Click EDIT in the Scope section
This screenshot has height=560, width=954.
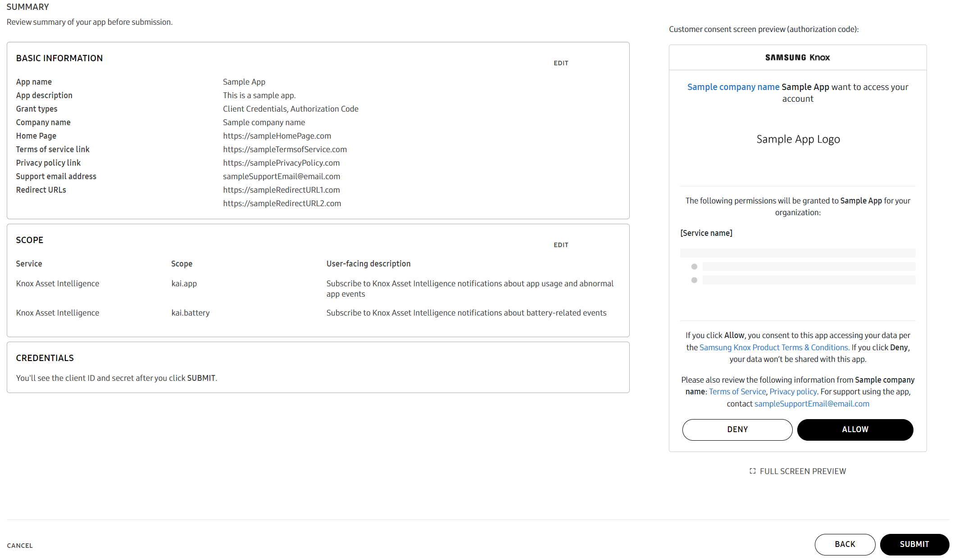(561, 245)
